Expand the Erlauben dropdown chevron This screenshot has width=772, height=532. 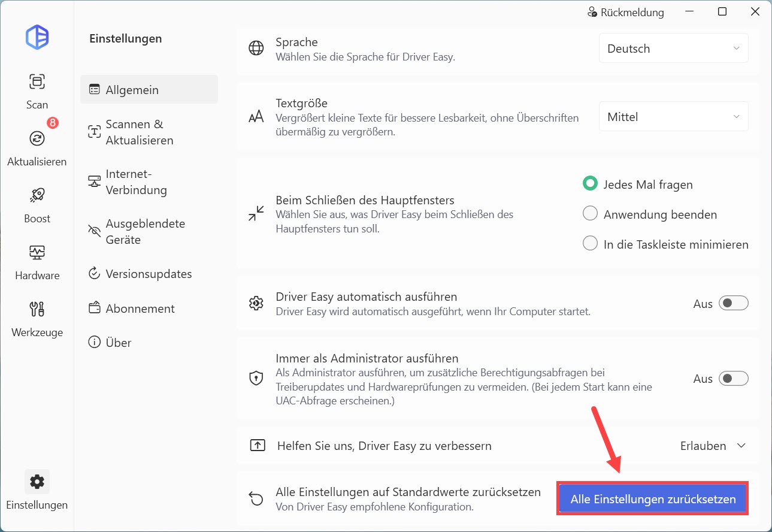coord(741,446)
